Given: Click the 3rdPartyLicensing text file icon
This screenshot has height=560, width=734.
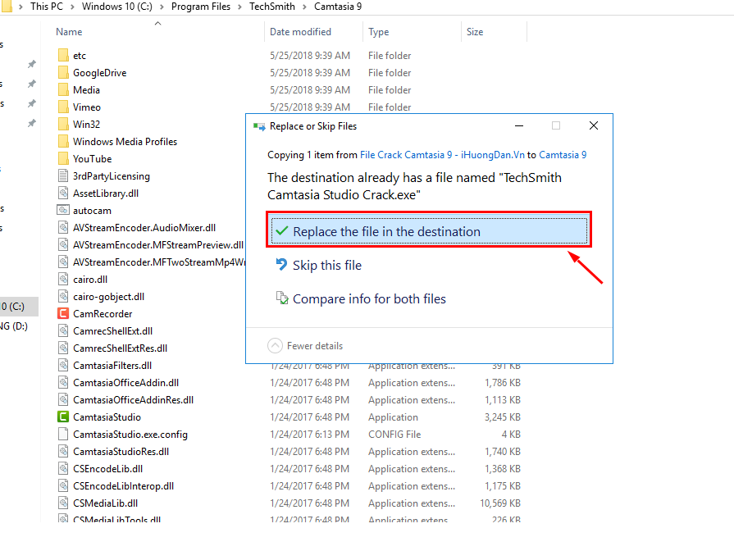Looking at the screenshot, I should (x=63, y=176).
